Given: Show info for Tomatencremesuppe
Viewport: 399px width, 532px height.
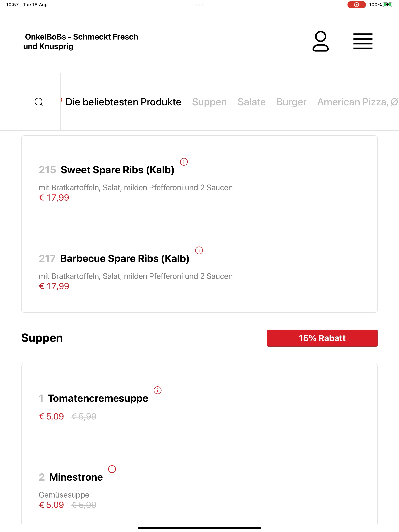Looking at the screenshot, I should 158,390.
